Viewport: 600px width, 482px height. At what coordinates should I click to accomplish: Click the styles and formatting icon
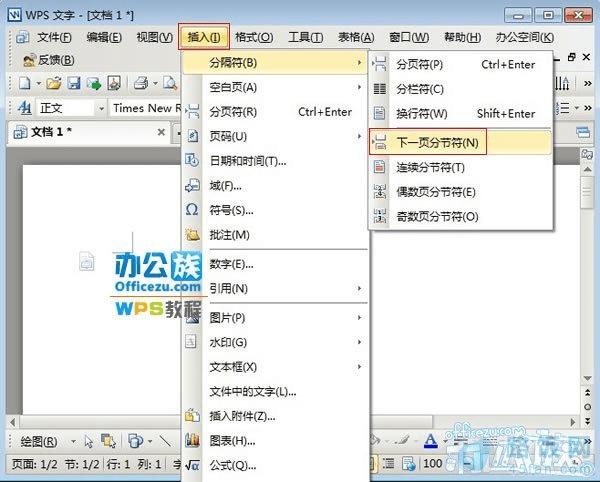pos(24,108)
